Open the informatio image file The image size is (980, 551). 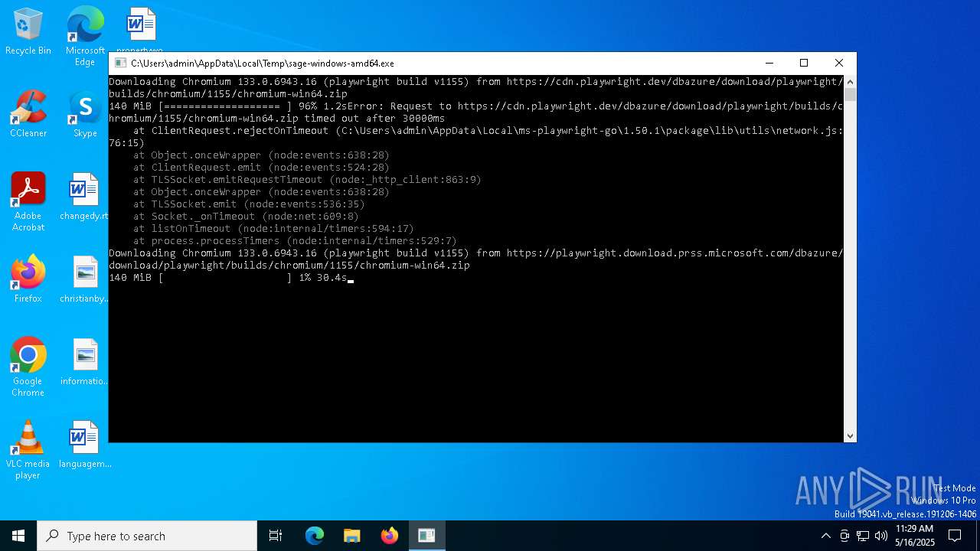pos(84,362)
